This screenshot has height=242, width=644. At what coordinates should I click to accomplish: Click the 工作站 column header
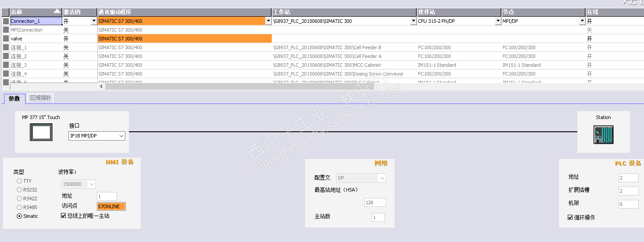point(345,12)
